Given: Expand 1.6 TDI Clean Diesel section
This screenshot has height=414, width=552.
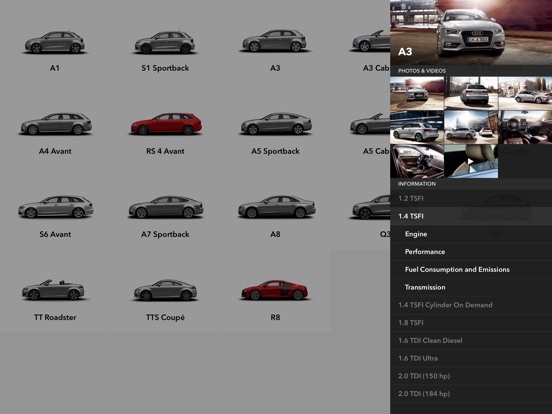Looking at the screenshot, I should click(471, 340).
